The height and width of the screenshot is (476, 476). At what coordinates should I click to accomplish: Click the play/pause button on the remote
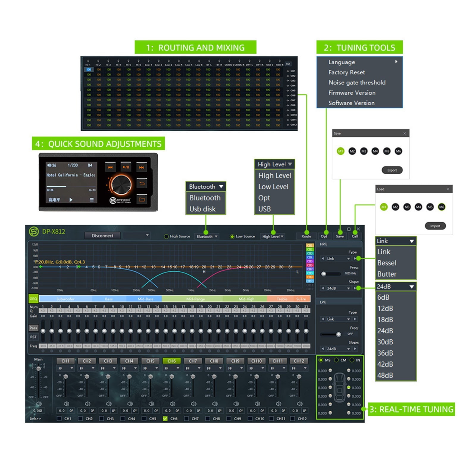pyautogui.click(x=126, y=167)
